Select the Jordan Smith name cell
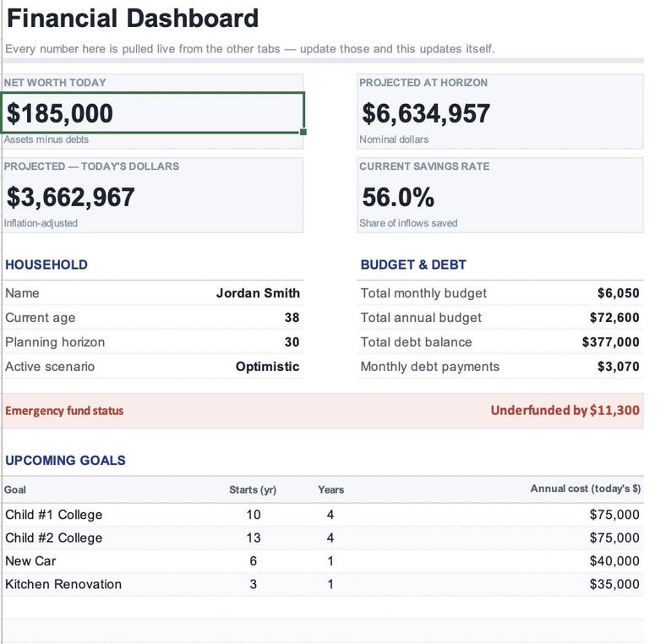Viewport: 671px width, 644px height. 258,293
